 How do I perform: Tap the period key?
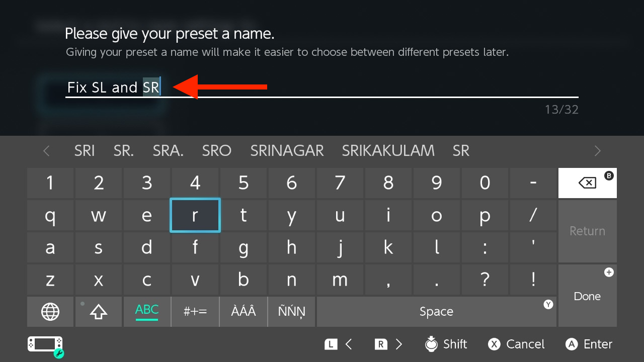pyautogui.click(x=437, y=280)
